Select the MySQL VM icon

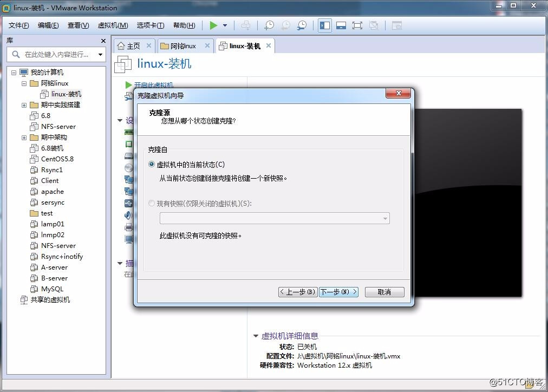pyautogui.click(x=34, y=289)
